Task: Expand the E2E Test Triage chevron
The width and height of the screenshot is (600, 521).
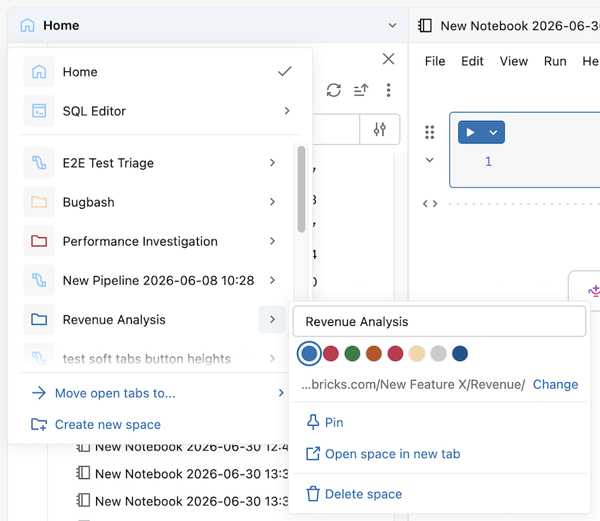Action: (272, 163)
